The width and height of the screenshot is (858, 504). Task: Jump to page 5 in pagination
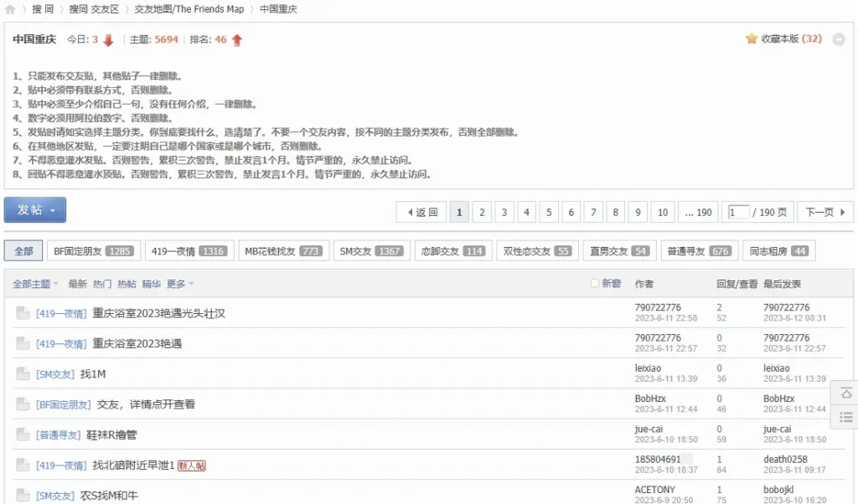(549, 213)
